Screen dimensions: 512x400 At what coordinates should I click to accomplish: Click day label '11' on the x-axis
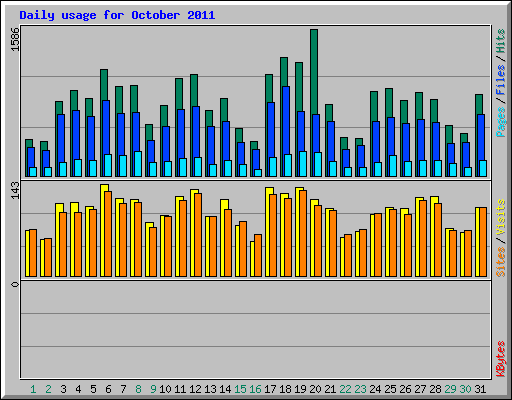(180, 389)
